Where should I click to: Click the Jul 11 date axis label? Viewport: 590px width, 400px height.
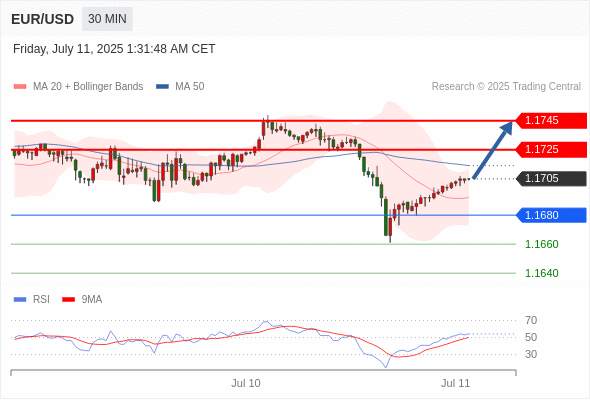(456, 383)
